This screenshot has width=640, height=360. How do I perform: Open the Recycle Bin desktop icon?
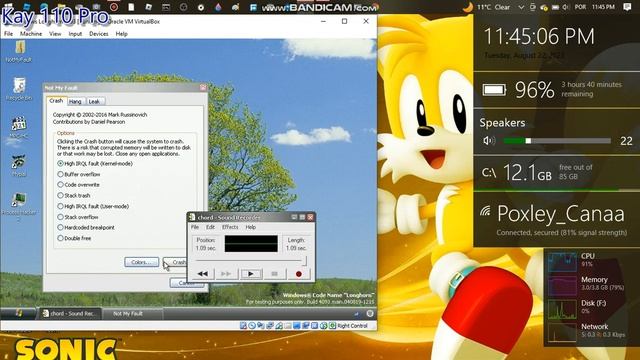19,90
